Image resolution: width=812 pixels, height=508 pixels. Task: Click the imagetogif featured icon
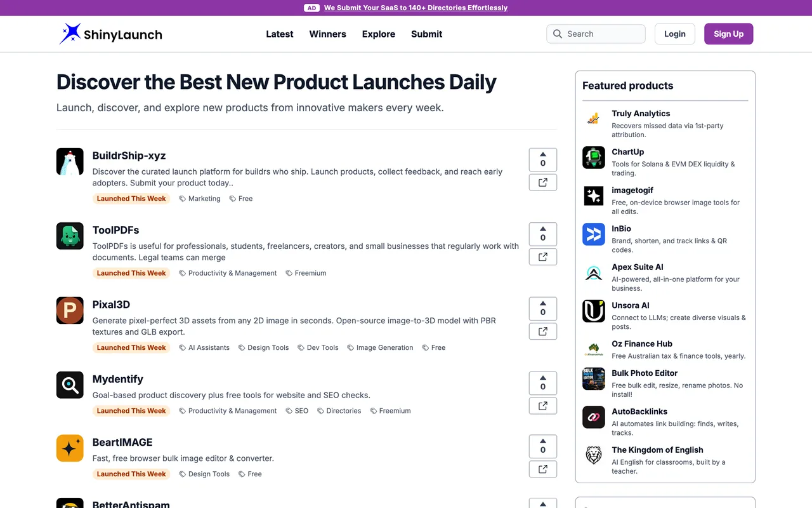[x=594, y=196]
